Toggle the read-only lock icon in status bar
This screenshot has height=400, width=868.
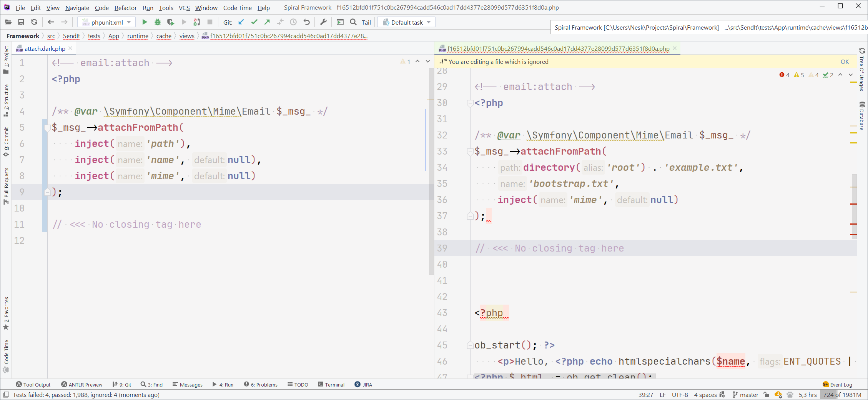(767, 395)
